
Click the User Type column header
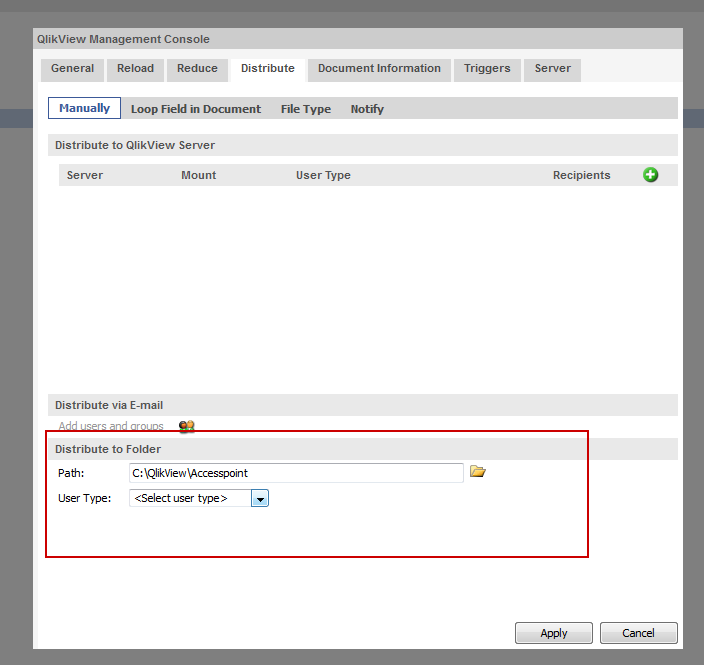tap(323, 175)
